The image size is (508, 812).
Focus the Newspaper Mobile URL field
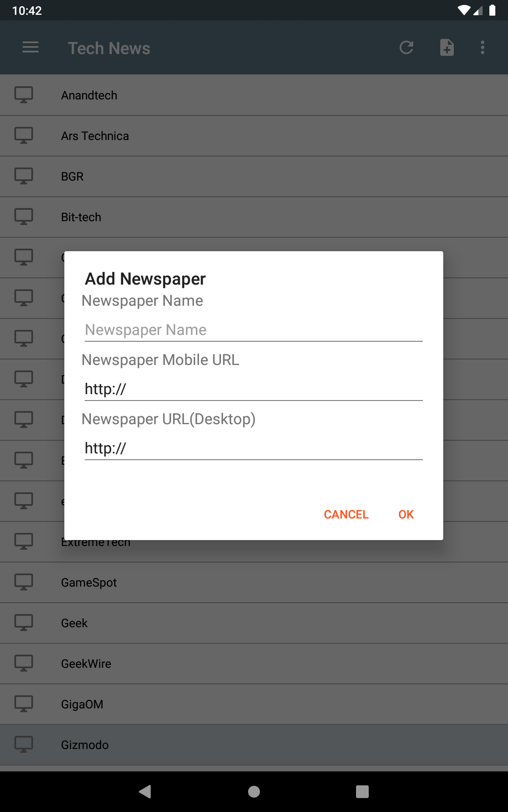254,389
